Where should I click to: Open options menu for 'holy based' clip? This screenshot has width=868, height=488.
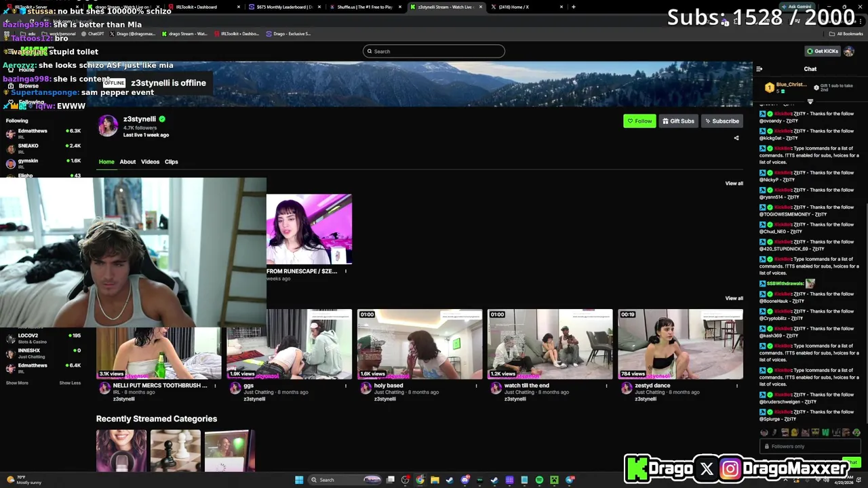[x=476, y=386]
